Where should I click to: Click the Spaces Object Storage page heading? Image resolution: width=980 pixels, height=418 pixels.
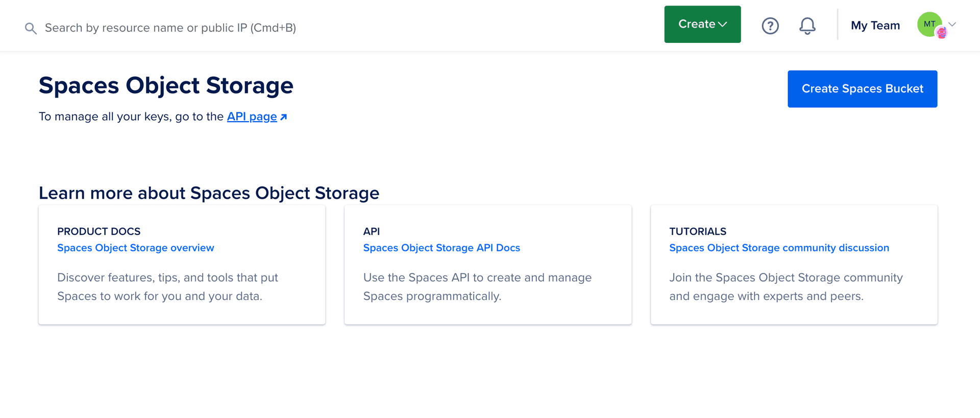click(x=166, y=85)
